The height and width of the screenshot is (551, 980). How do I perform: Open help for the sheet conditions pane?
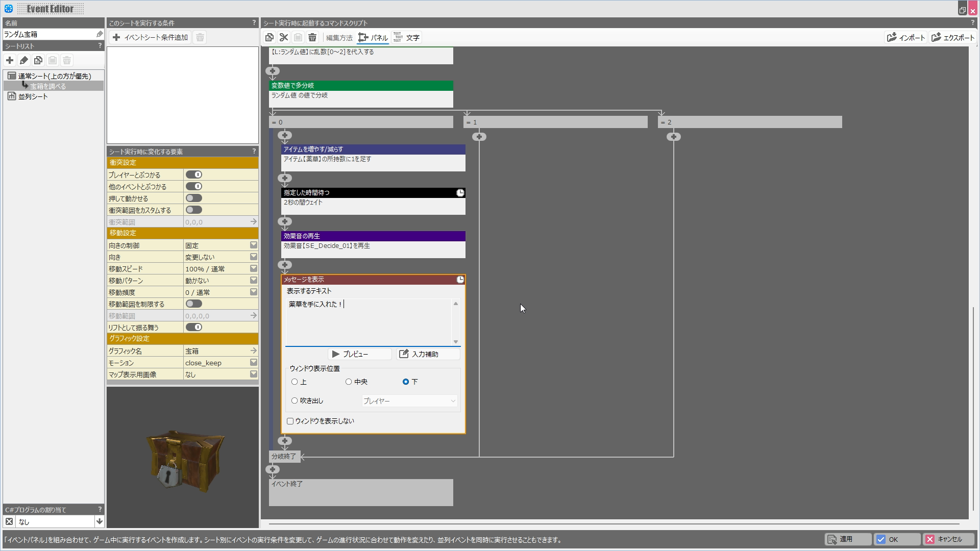point(254,23)
